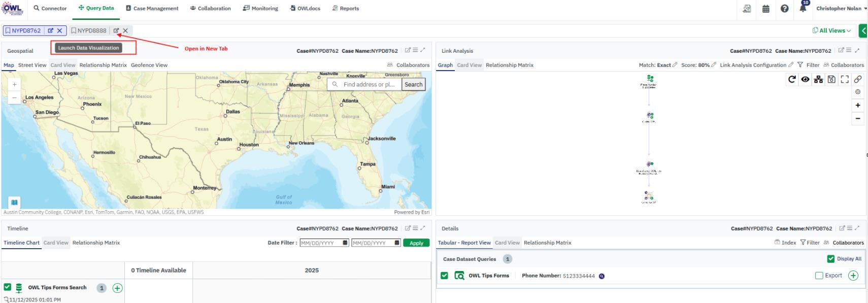Enable the Export checkbox

click(x=819, y=276)
